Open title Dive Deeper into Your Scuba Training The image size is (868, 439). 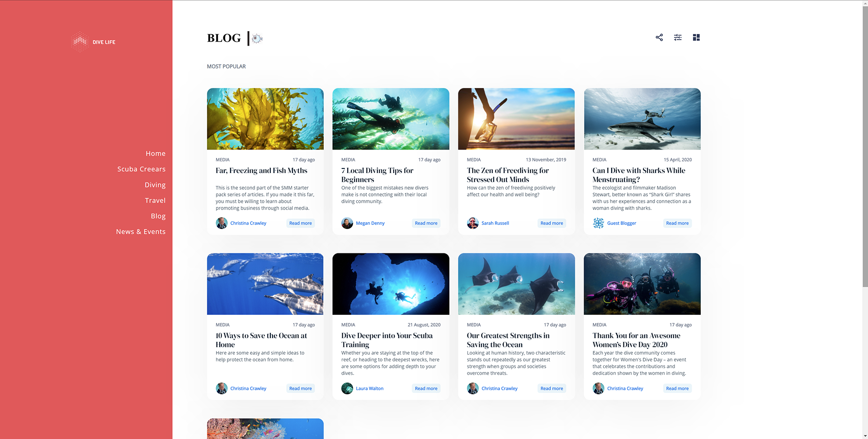pyautogui.click(x=387, y=340)
